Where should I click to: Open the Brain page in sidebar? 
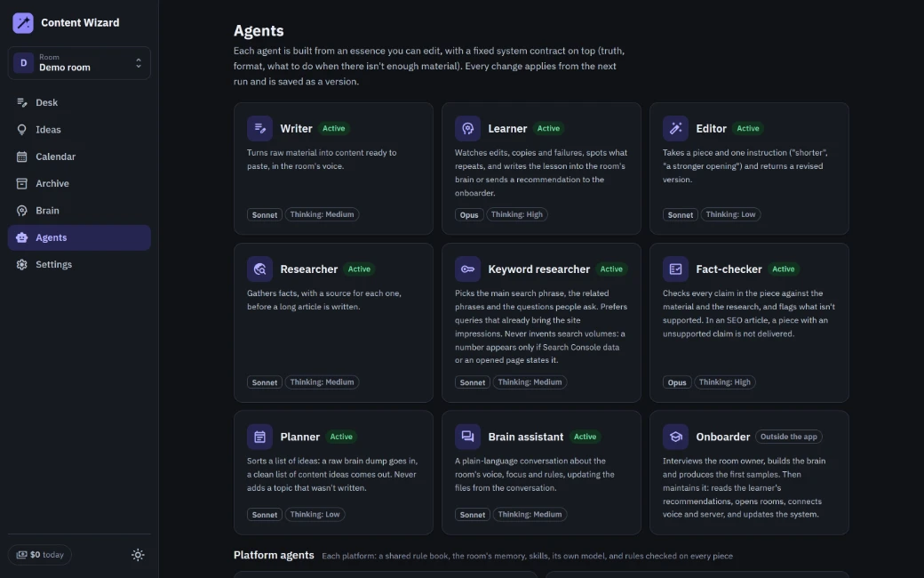point(79,211)
